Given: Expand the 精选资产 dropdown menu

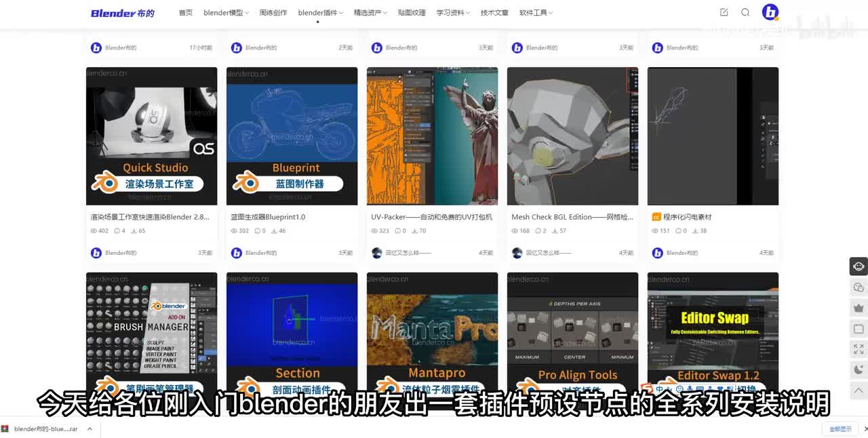Looking at the screenshot, I should click(x=370, y=13).
